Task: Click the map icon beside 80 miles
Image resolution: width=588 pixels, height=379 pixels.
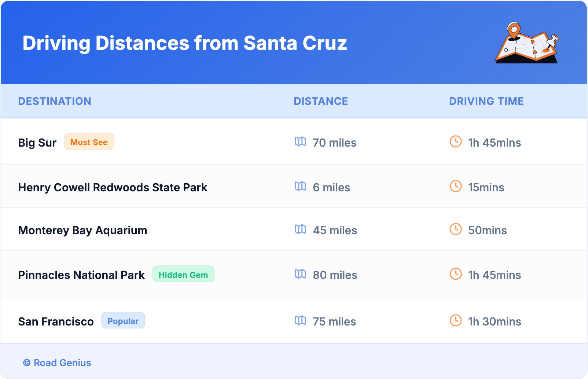Action: 300,274
